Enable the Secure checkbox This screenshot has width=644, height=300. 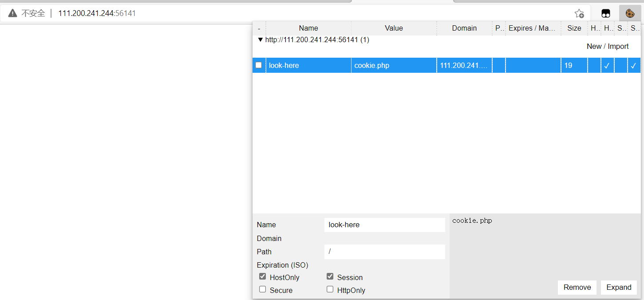pos(262,289)
